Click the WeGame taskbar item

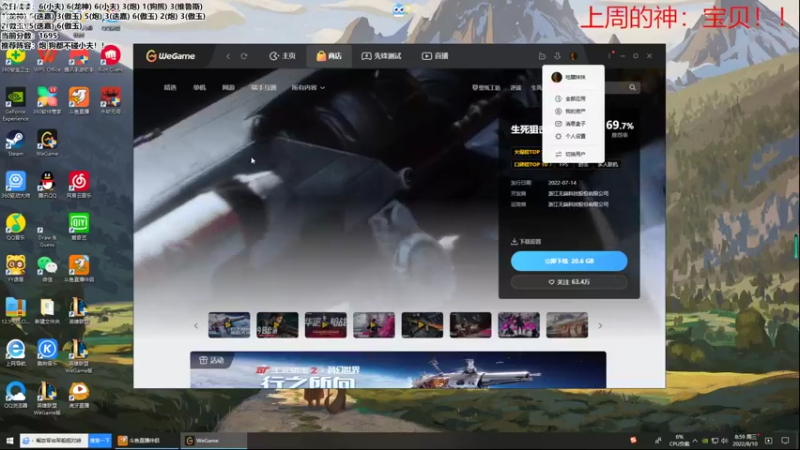click(x=213, y=440)
